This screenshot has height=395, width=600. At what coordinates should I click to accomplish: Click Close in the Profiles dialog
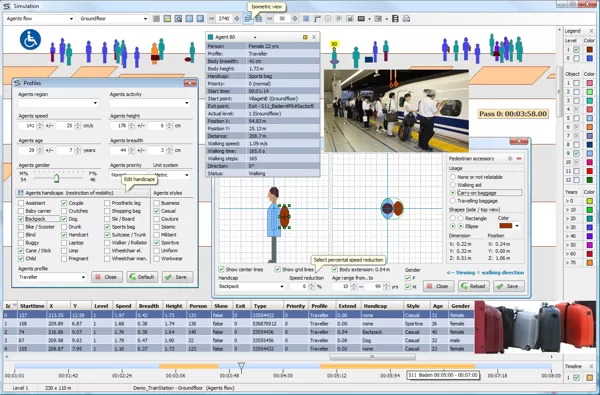(107, 277)
